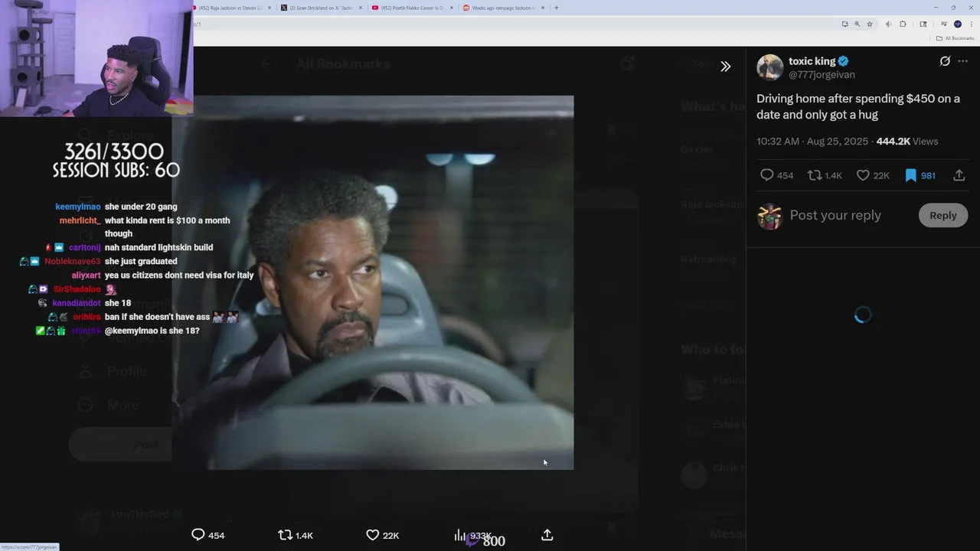
Task: Click chat username carltonij
Action: tap(85, 248)
